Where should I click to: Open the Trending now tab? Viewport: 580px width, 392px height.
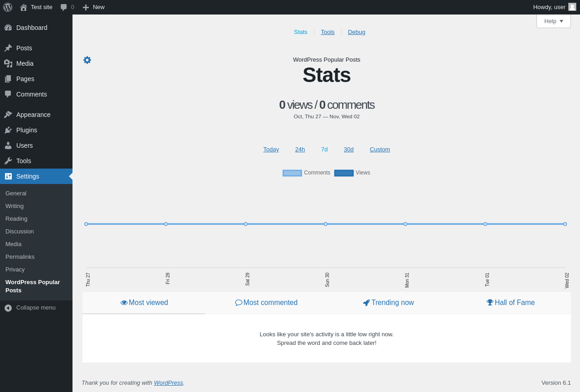point(388,303)
